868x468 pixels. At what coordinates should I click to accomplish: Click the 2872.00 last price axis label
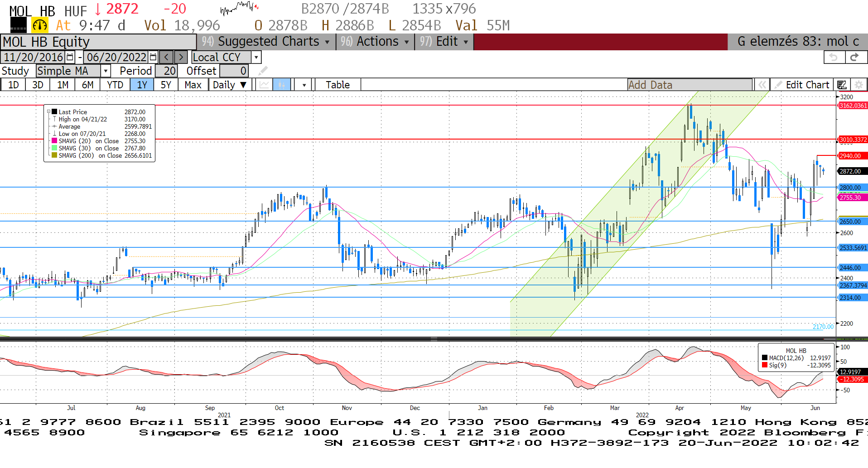tap(853, 171)
